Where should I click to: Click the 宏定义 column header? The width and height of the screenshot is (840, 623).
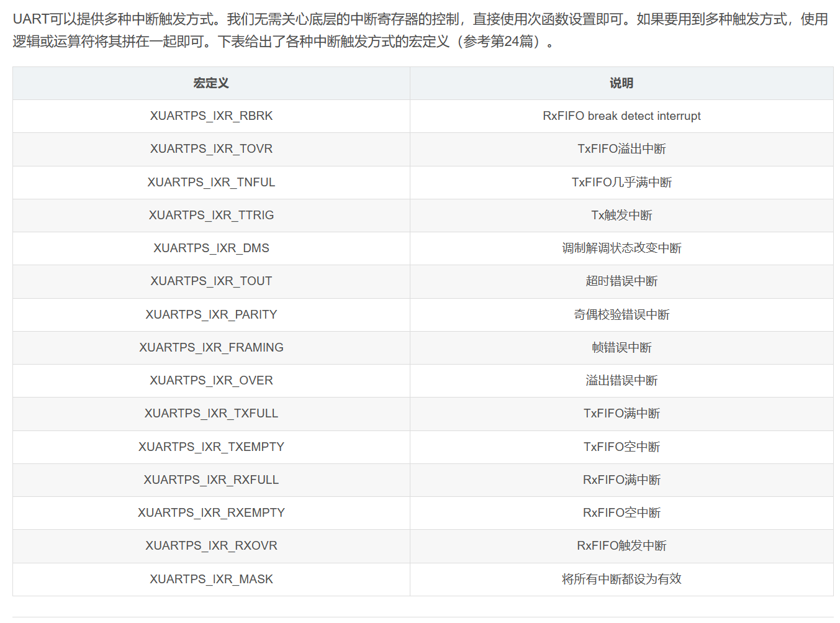point(211,83)
